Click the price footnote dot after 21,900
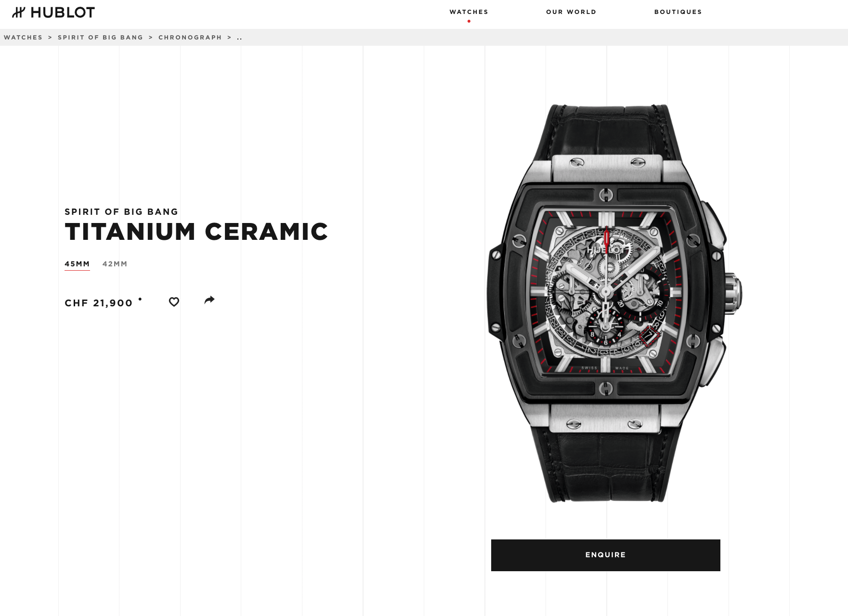The width and height of the screenshot is (848, 616). point(140,299)
